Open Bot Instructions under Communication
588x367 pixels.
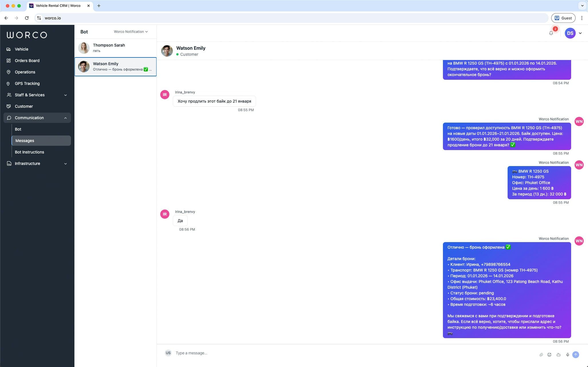click(x=29, y=152)
